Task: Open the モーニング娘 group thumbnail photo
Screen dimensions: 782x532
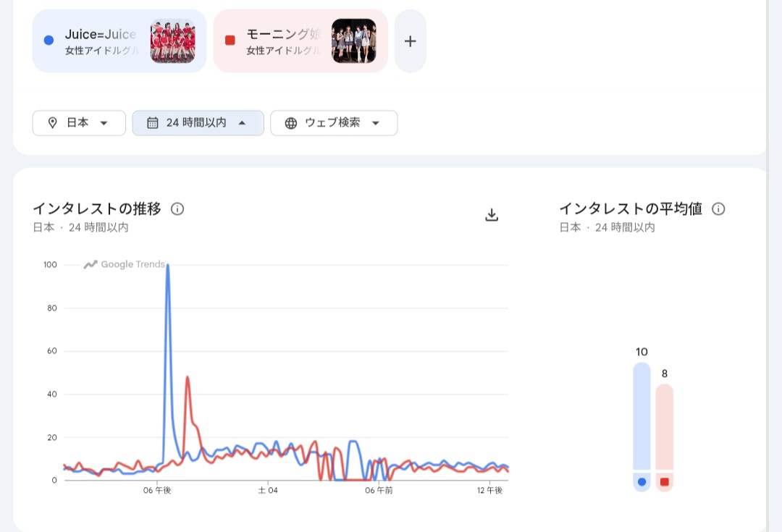Action: point(354,41)
